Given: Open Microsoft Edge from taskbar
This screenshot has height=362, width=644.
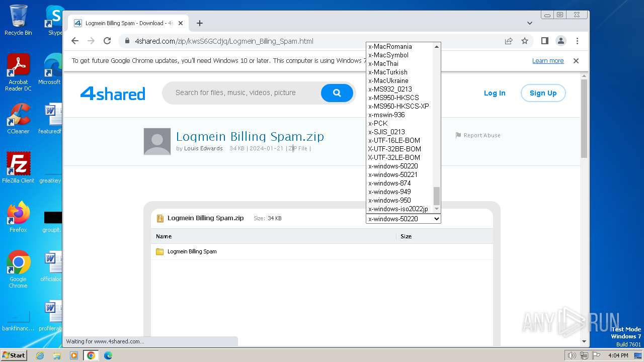Looking at the screenshot, I should (108, 355).
